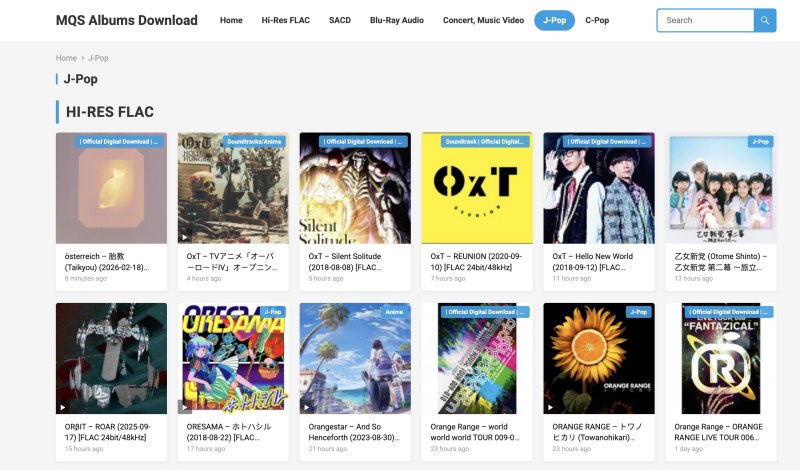This screenshot has height=470, width=800.
Task: Open the OxT skull still-life album cover
Action: [x=233, y=188]
